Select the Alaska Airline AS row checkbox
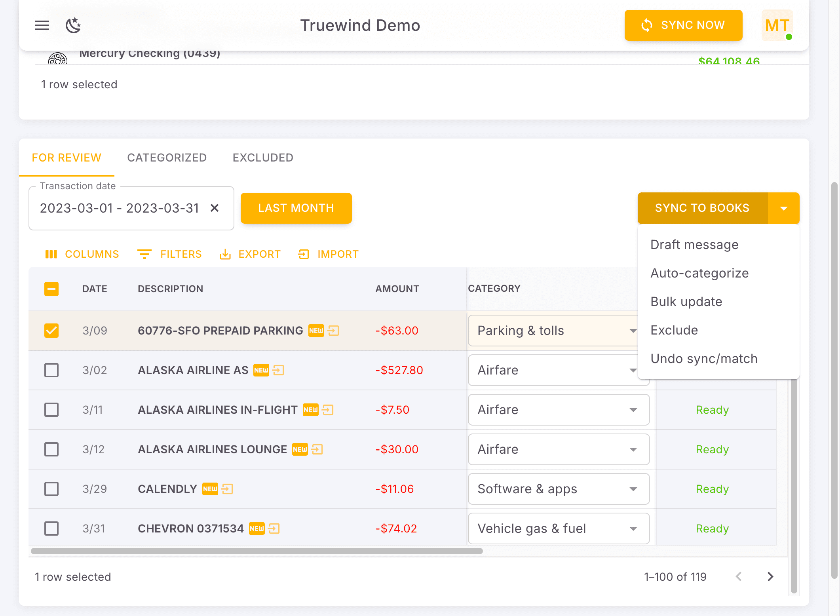The width and height of the screenshot is (840, 616). [51, 370]
